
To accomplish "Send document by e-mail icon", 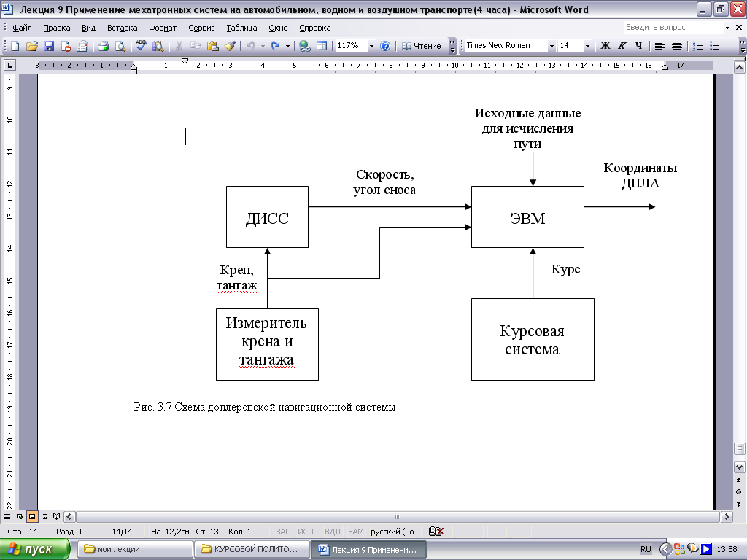I will point(83,46).
